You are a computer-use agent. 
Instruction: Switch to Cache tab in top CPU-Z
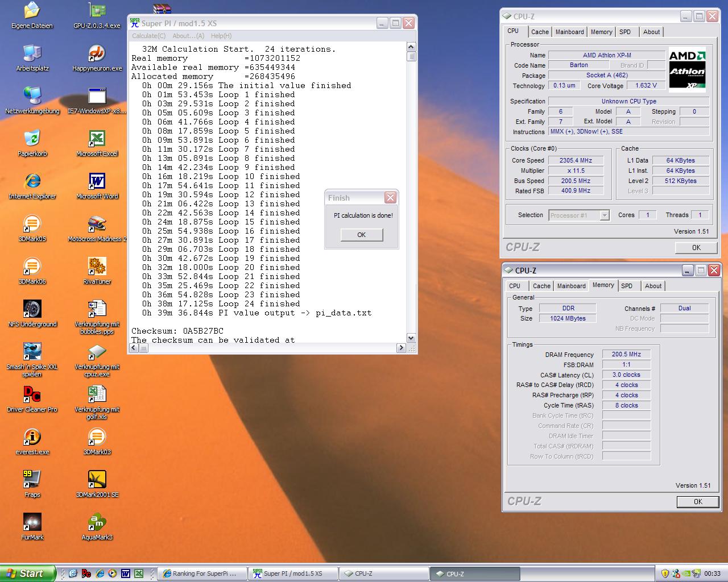coord(540,32)
